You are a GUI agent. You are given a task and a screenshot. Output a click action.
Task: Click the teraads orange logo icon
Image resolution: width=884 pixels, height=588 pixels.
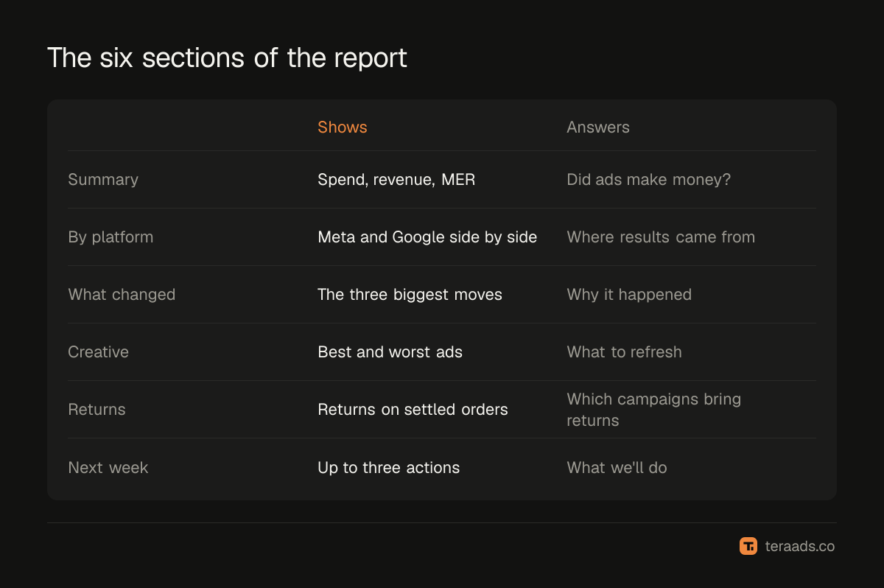(x=748, y=546)
